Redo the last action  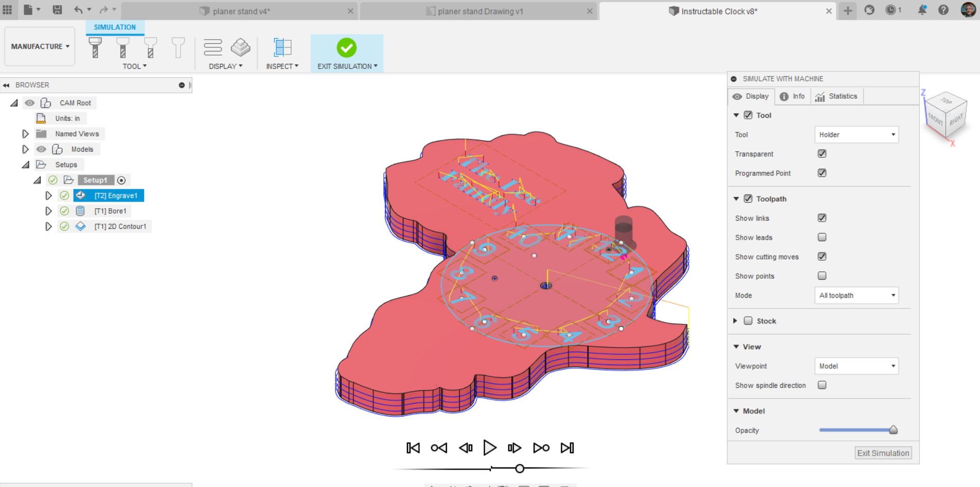tap(104, 10)
